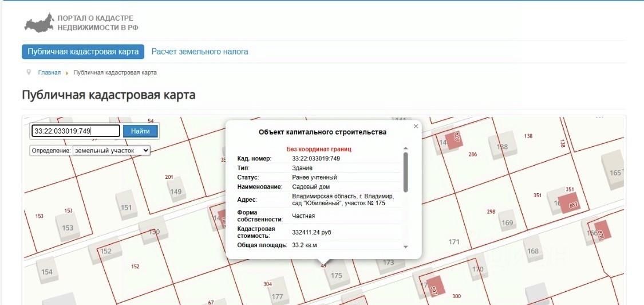Click parcel number 201 on map
Viewport: 644px width, 305px height.
169,177
